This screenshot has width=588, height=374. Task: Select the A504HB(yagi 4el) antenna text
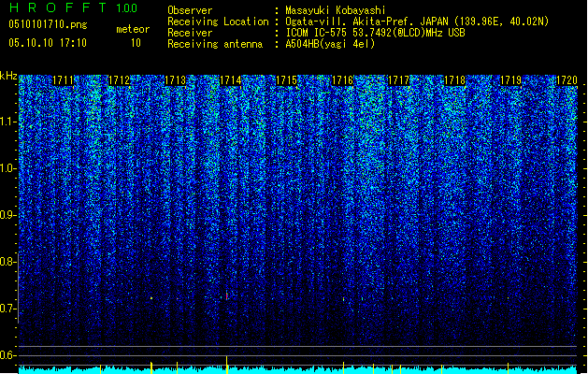(330, 44)
